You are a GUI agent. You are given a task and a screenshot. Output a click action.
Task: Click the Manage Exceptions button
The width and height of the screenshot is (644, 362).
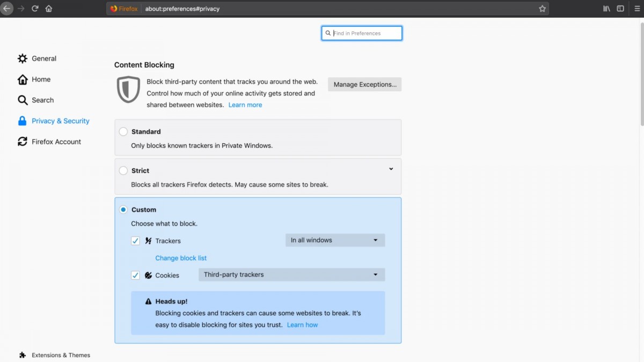(x=365, y=84)
